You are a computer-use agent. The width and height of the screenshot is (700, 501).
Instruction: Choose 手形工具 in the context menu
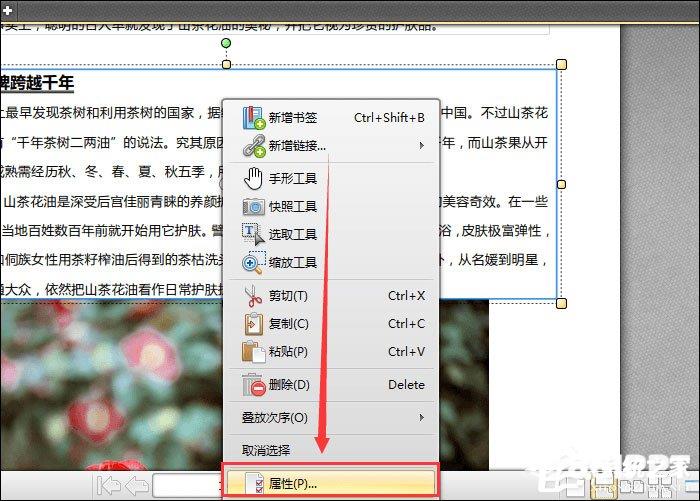click(x=331, y=179)
